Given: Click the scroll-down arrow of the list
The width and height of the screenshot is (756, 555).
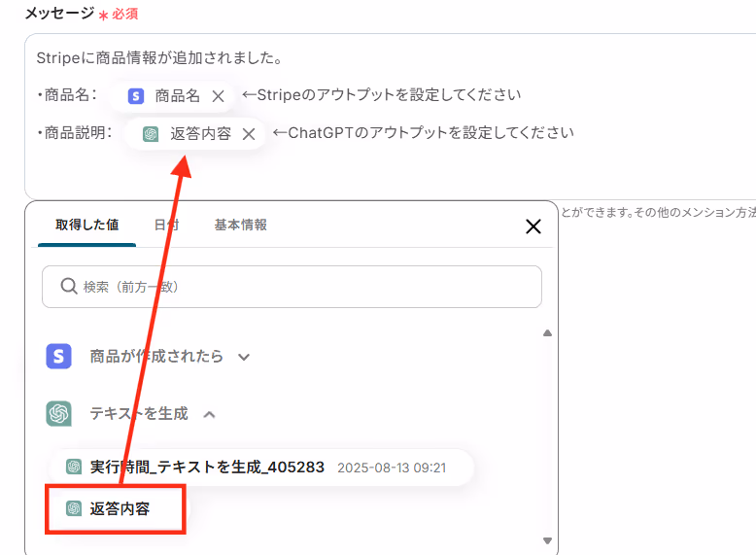Looking at the screenshot, I should pos(547,540).
